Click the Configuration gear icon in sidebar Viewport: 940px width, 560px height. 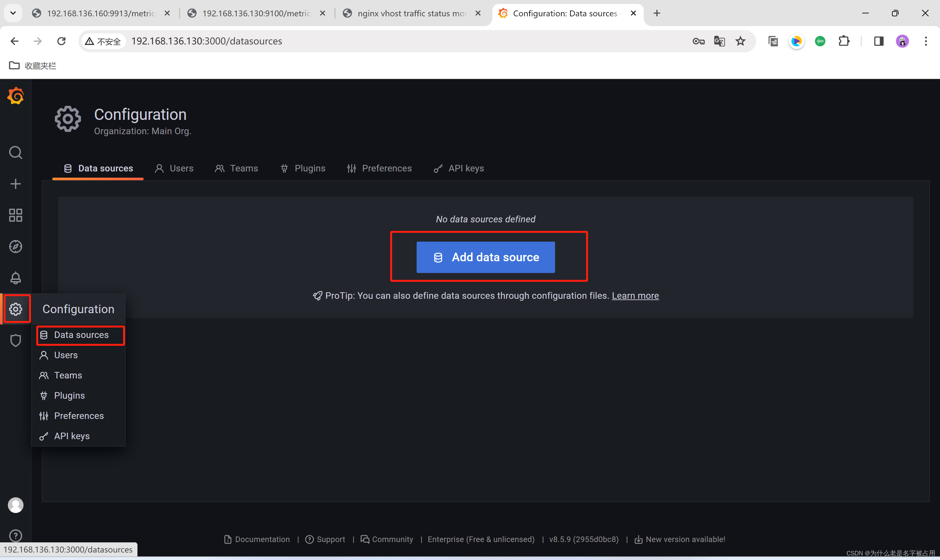[15, 309]
